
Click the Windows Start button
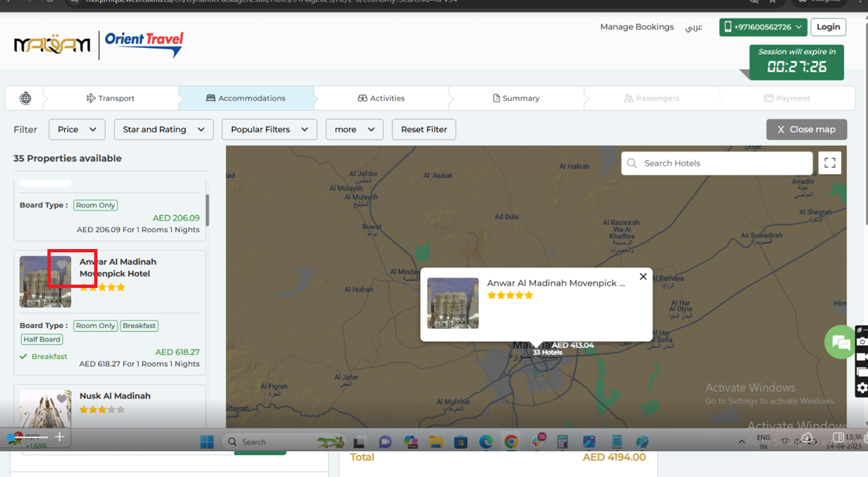(x=207, y=441)
